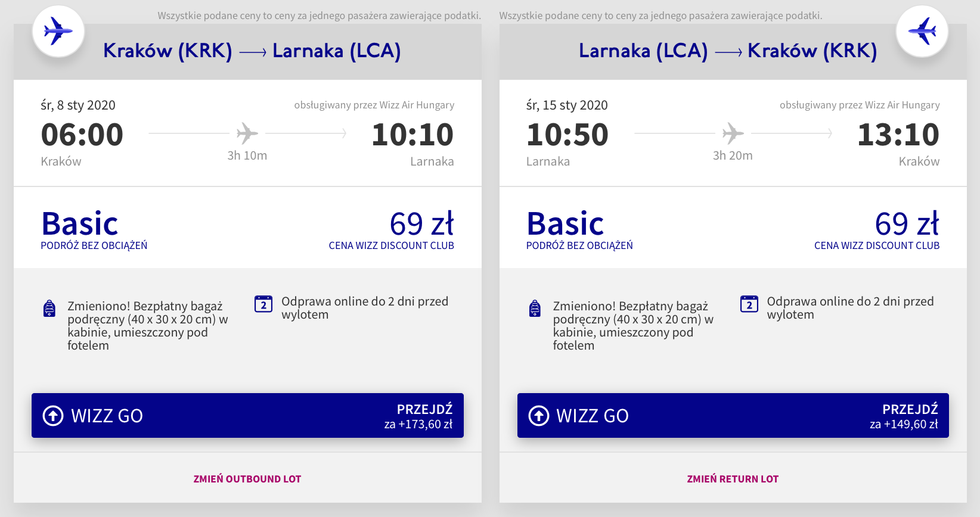Click the backpack icon in outbound card
980x517 pixels.
tap(49, 308)
